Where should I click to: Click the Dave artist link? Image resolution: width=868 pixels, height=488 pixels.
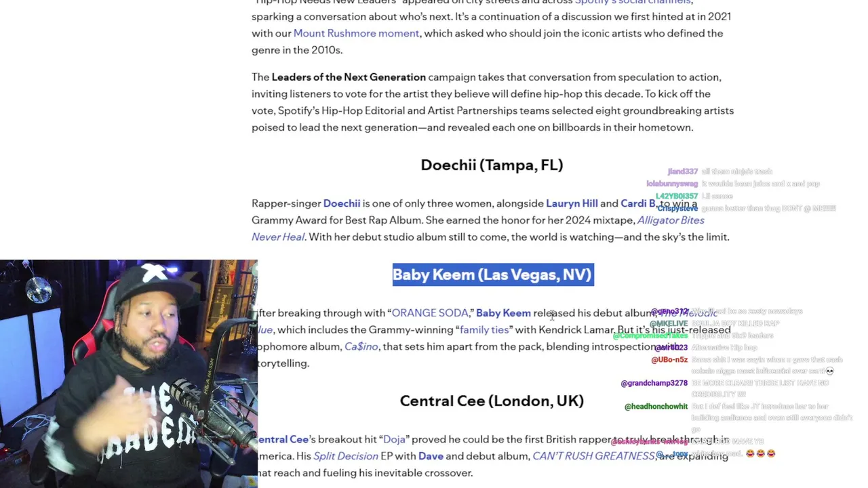click(x=431, y=456)
